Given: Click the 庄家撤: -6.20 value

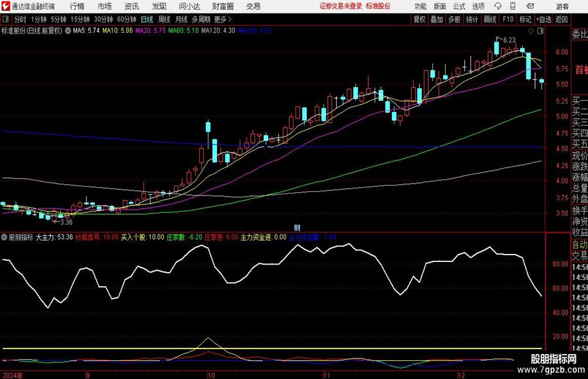Looking at the screenshot, I should (185, 237).
